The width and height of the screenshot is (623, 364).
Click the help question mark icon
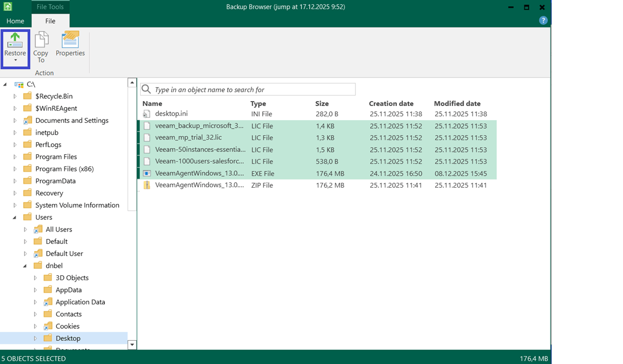click(x=544, y=21)
